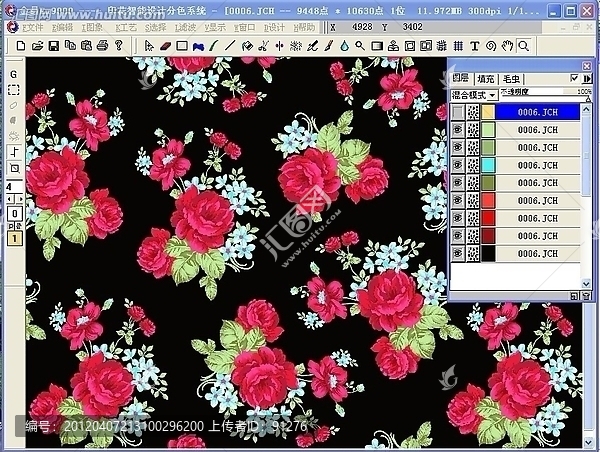600x452 pixels.
Task: Open the 编辑 menu
Action: point(62,28)
